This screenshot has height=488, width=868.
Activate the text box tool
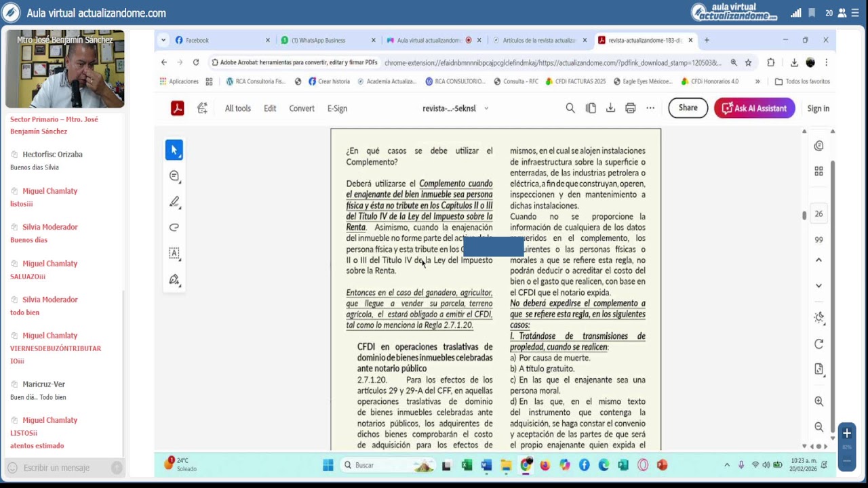174,253
